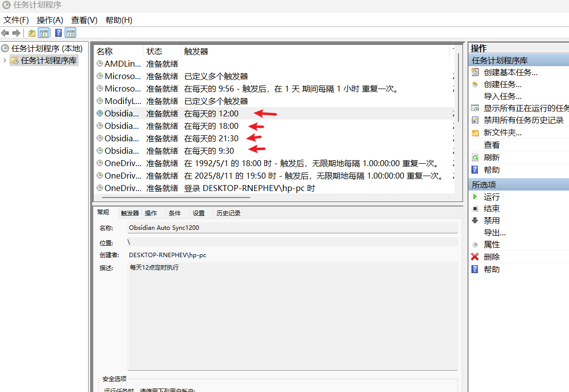This screenshot has width=569, height=392.
Task: Click 导入任务... in actions pane
Action: click(x=503, y=96)
